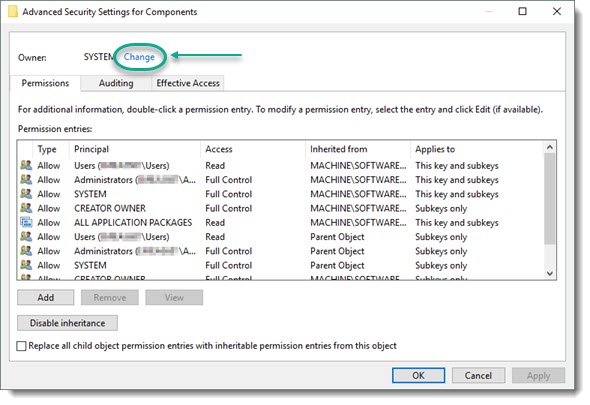Select the CREATOR OWNER principal entry
This screenshot has width=590, height=405.
click(x=110, y=208)
